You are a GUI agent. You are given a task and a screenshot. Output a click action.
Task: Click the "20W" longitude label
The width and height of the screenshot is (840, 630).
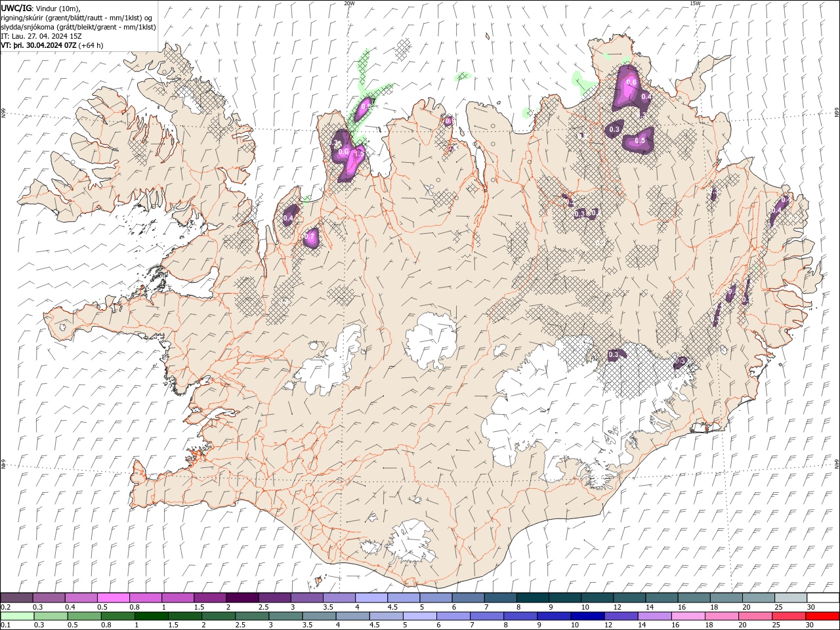point(349,3)
